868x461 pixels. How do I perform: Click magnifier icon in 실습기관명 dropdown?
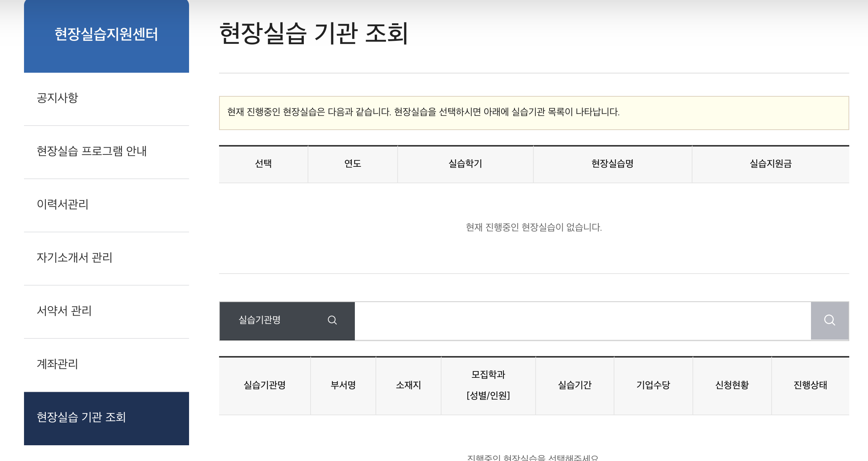pyautogui.click(x=332, y=320)
